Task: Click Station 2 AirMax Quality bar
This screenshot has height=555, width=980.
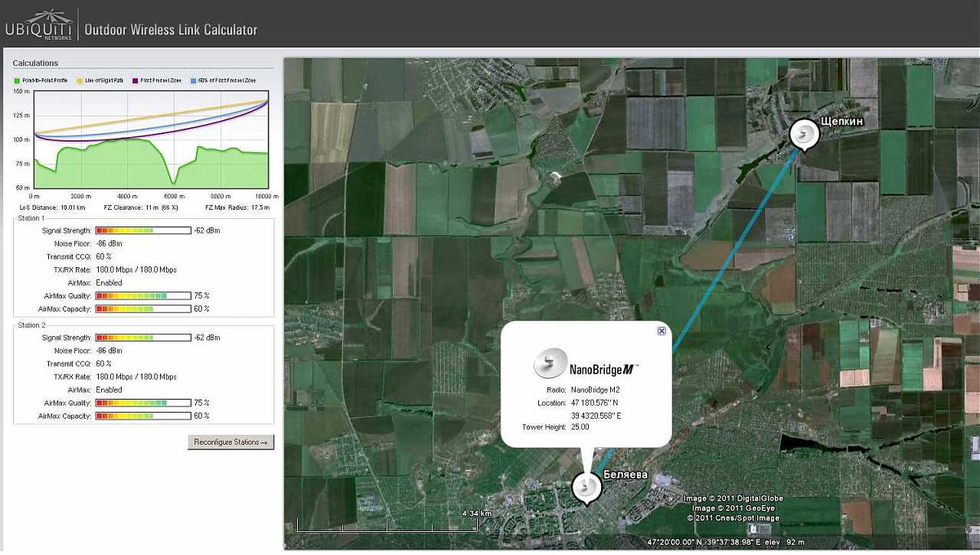Action: pyautogui.click(x=142, y=403)
